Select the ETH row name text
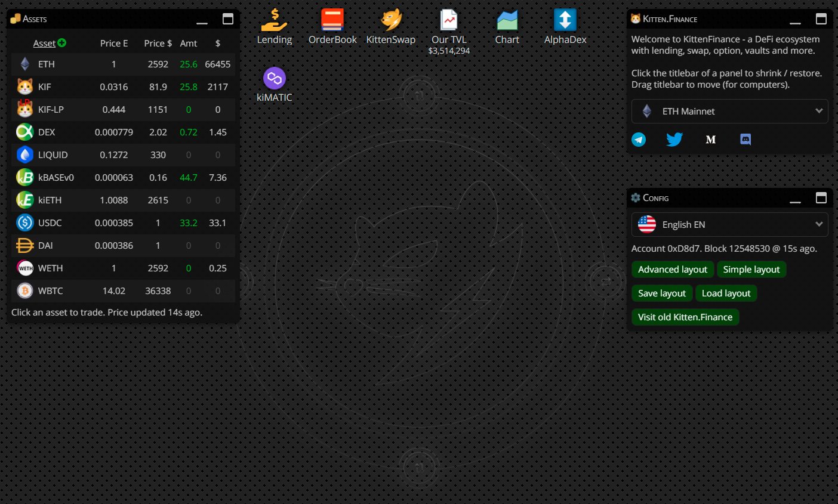Viewport: 838px width, 504px height. point(47,64)
